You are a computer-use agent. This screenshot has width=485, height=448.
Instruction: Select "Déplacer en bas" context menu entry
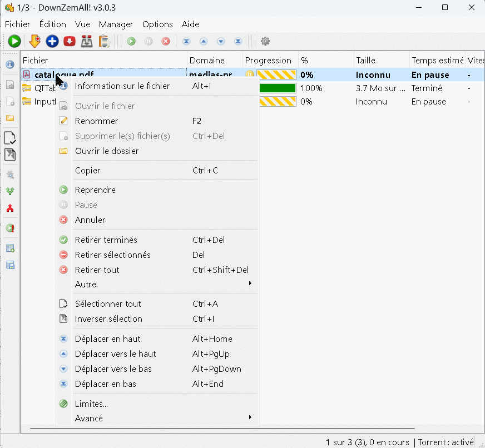pos(158,384)
